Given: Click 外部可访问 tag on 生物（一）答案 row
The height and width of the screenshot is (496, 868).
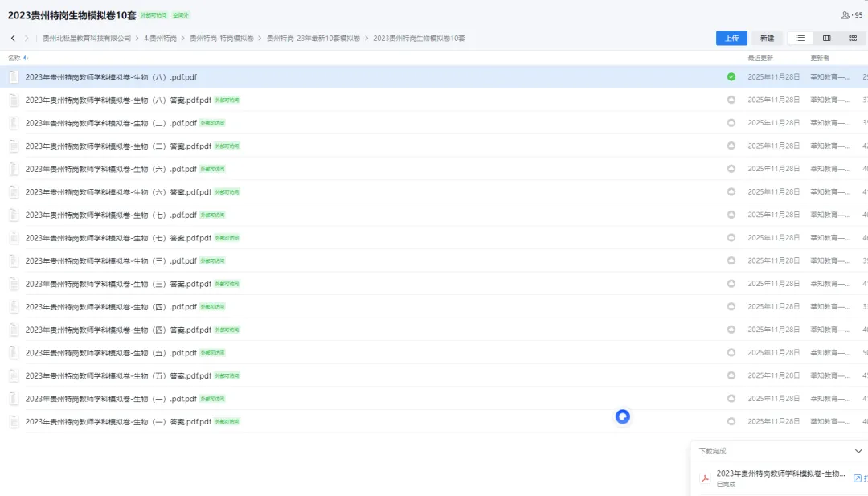Looking at the screenshot, I should point(227,422).
